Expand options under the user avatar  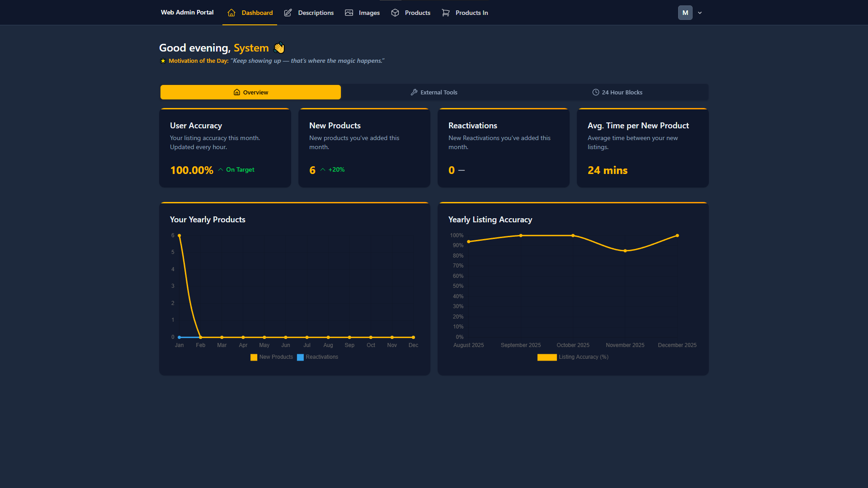(699, 13)
